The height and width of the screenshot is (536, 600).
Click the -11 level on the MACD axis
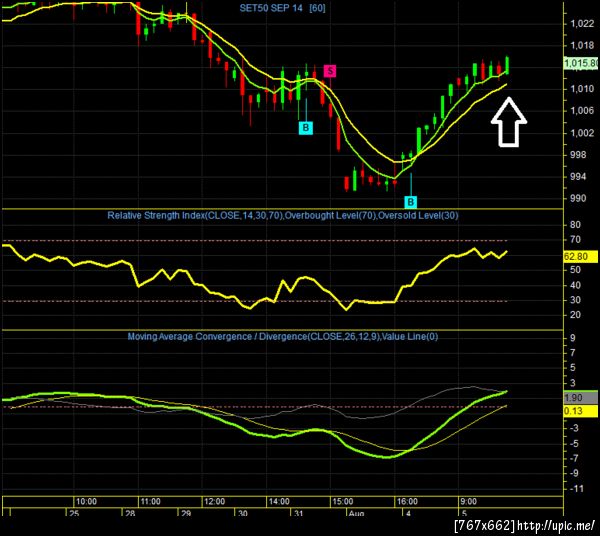[575, 489]
